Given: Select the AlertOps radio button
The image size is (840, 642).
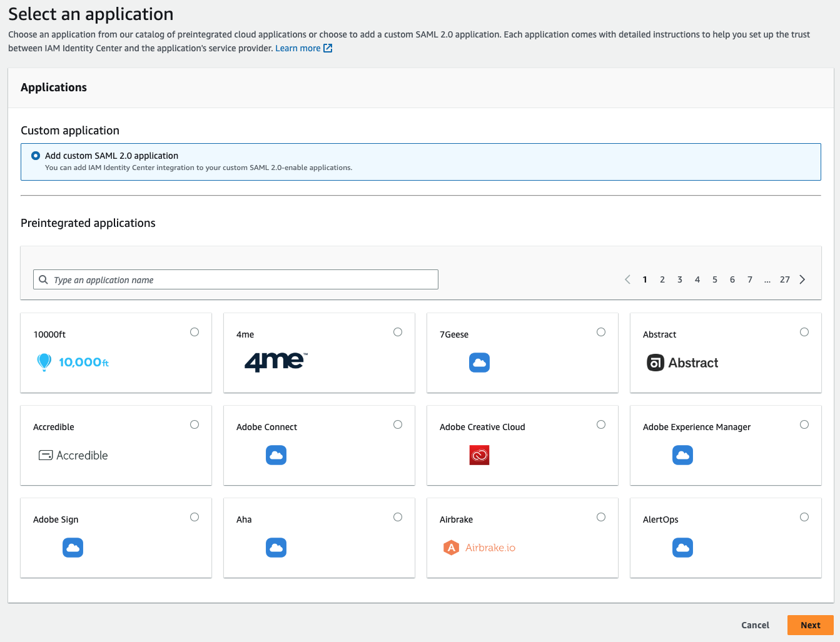Looking at the screenshot, I should click(804, 517).
